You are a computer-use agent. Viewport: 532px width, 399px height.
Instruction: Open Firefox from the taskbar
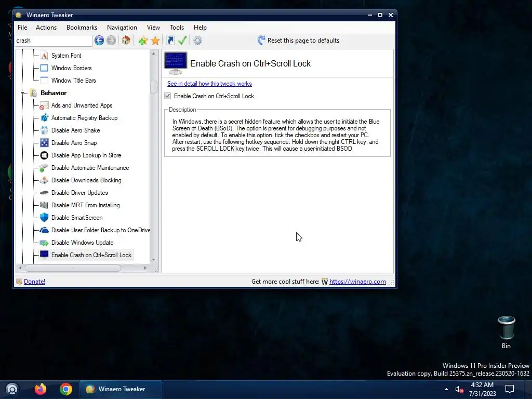click(41, 389)
